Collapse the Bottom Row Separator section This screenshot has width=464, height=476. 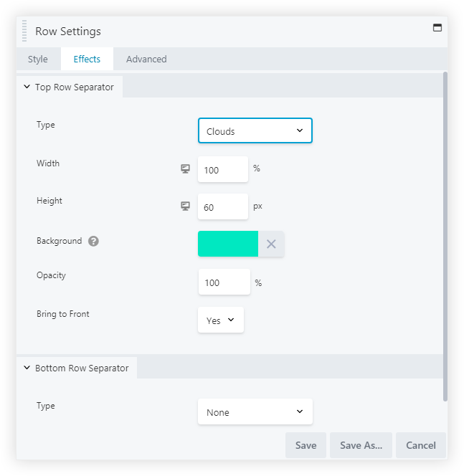[x=27, y=368]
